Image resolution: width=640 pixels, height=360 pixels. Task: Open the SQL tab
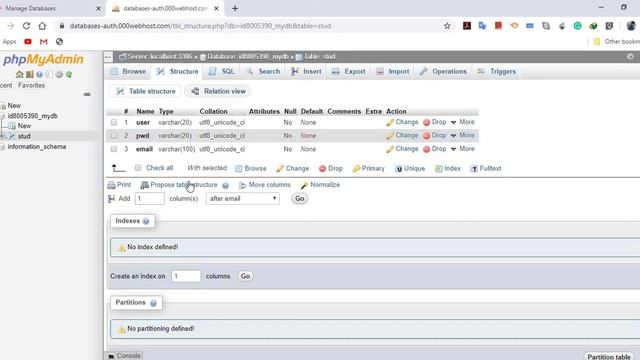[x=222, y=71]
